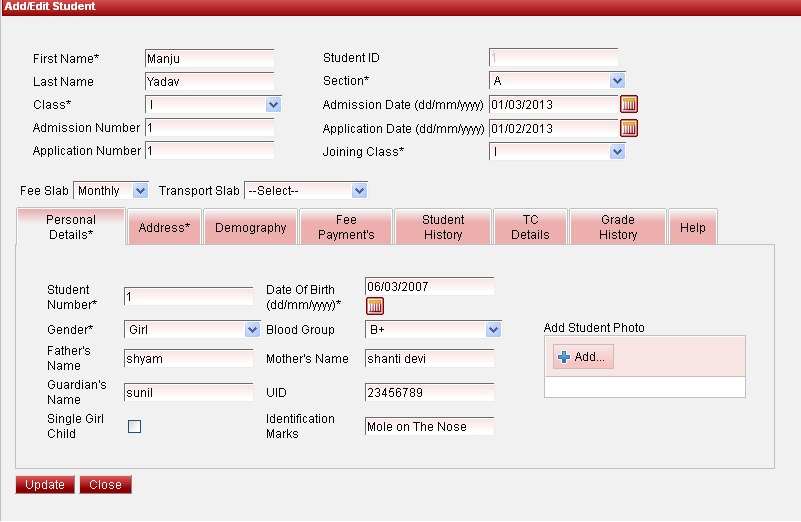
Task: Tick the Single Girl Child checkbox
Action: click(135, 426)
